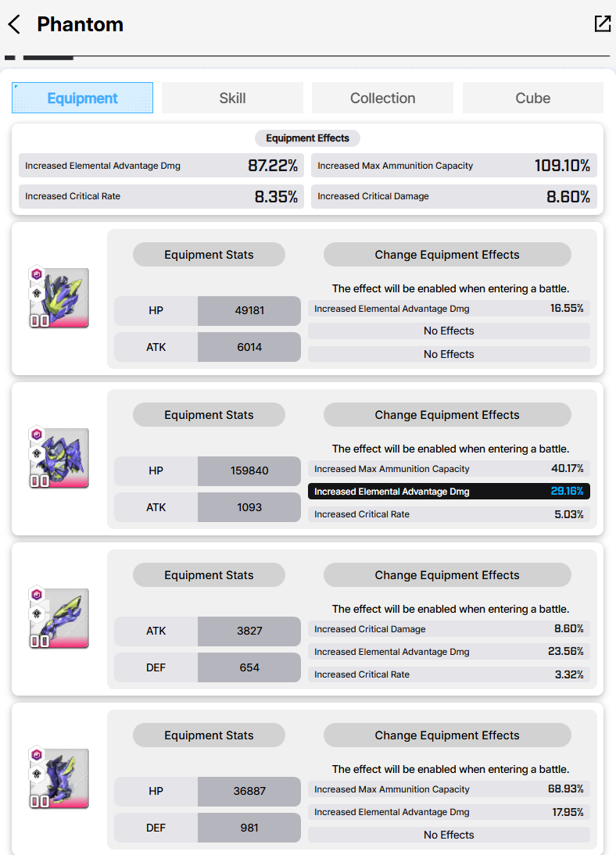Click the manufacturer hexagon badge on helmet equipment
This screenshot has width=616, height=855.
point(37,274)
